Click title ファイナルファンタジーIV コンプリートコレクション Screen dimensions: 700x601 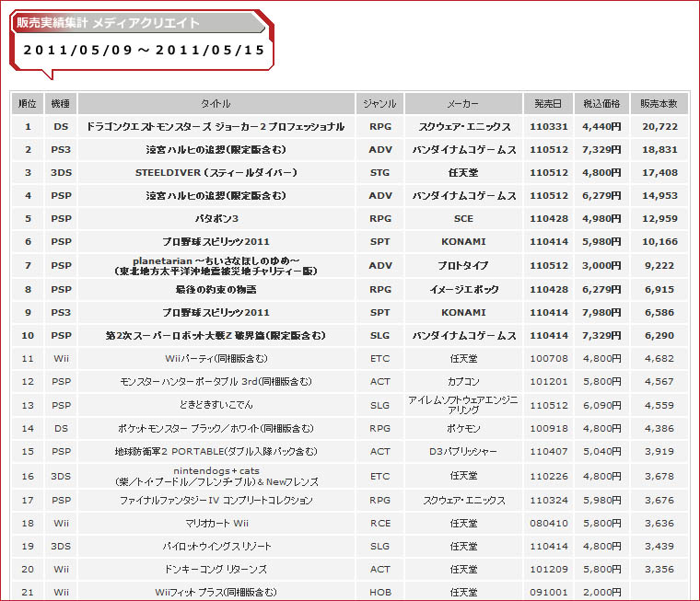coord(216,501)
